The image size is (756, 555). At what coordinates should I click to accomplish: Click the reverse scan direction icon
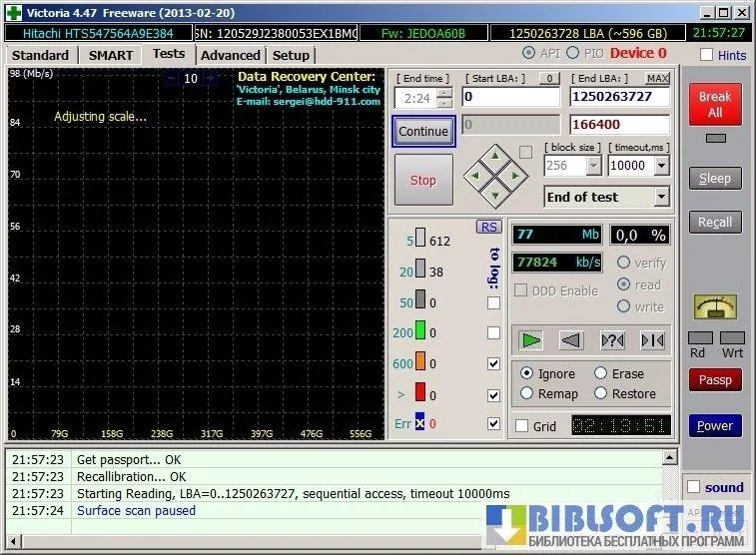571,340
